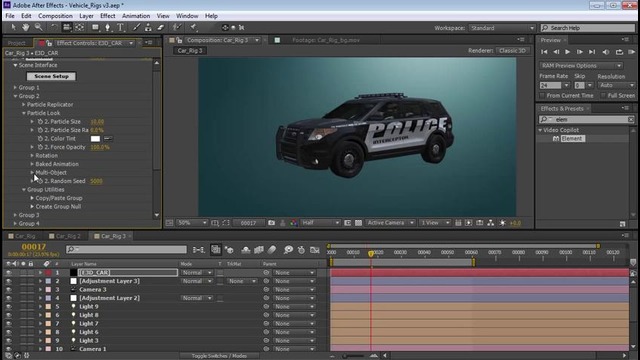Mute audio in the Preview panel
The image size is (640, 360).
click(x=606, y=52)
